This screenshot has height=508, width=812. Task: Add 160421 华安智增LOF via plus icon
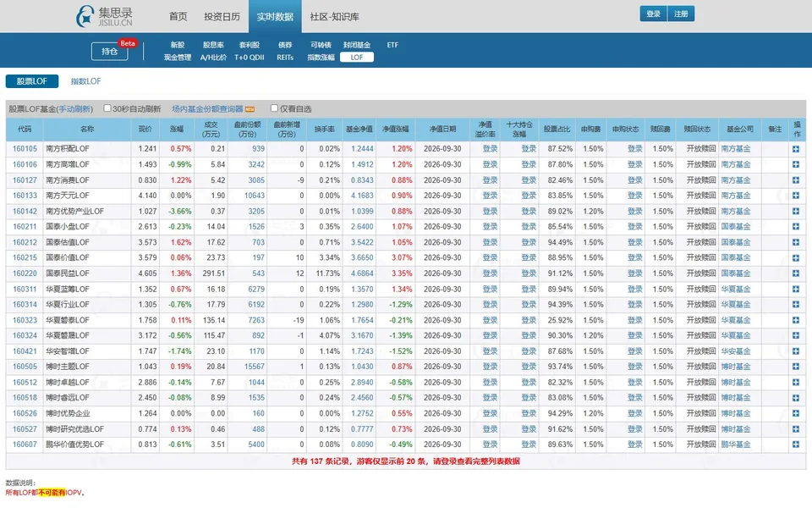pos(796,351)
